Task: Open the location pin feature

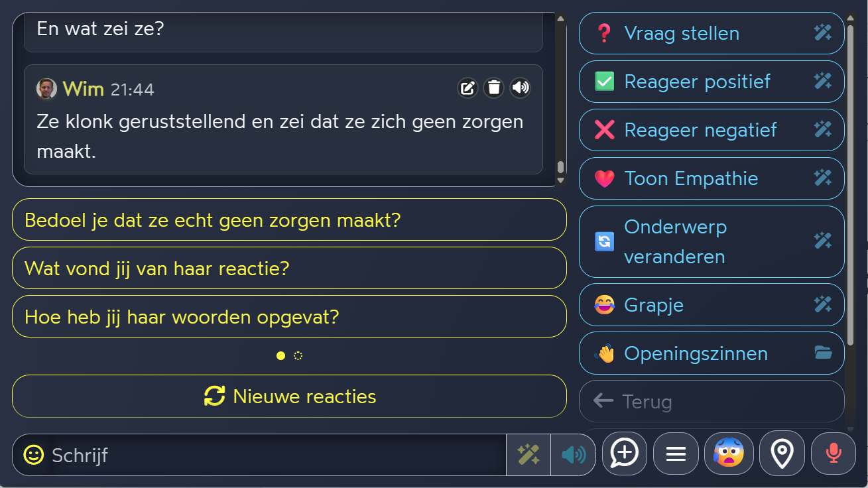Action: pyautogui.click(x=782, y=454)
